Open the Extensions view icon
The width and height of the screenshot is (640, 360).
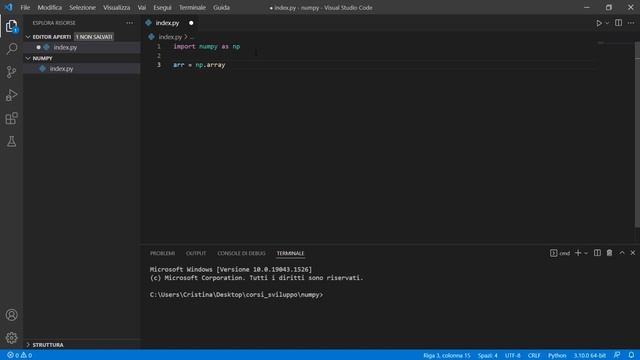[11, 118]
